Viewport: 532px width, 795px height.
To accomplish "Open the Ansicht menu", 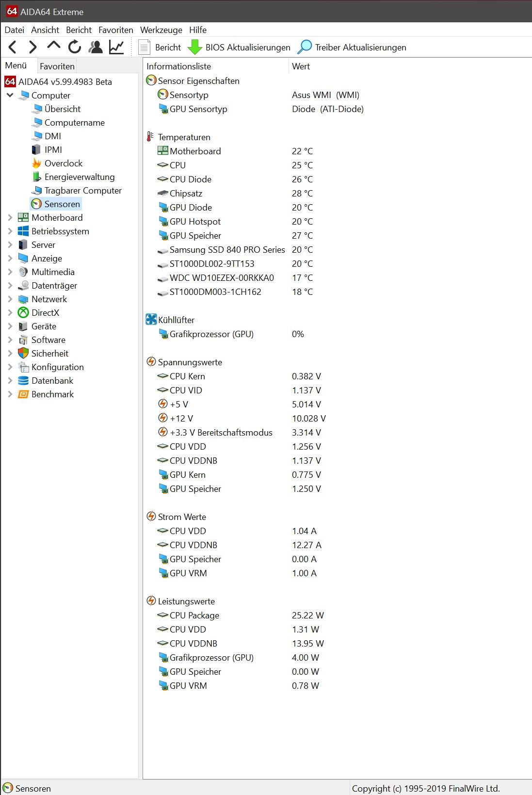I will (x=45, y=30).
